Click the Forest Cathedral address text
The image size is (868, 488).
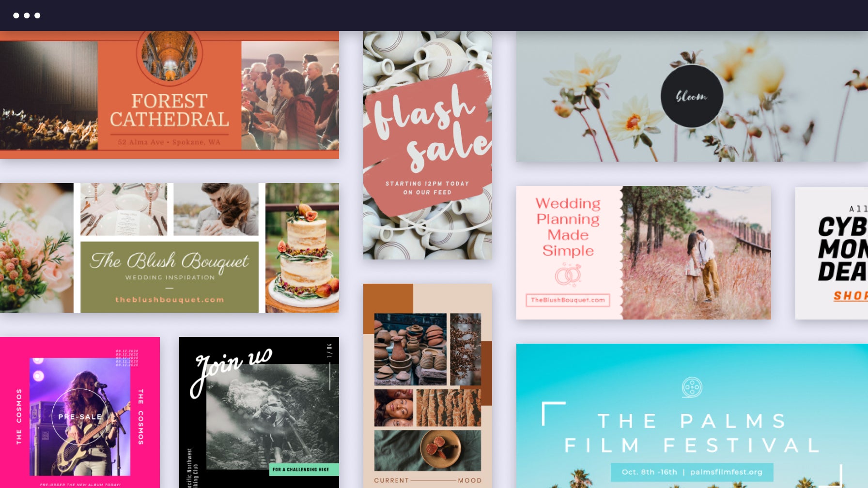170,142
